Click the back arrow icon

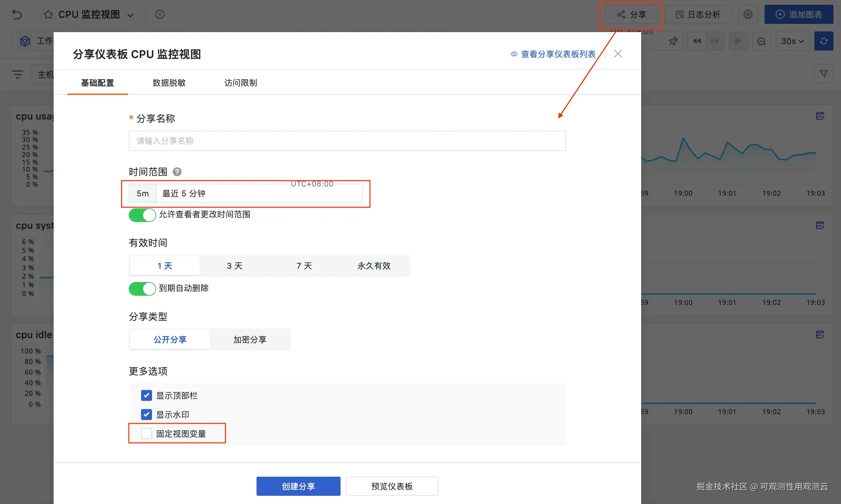click(x=17, y=14)
